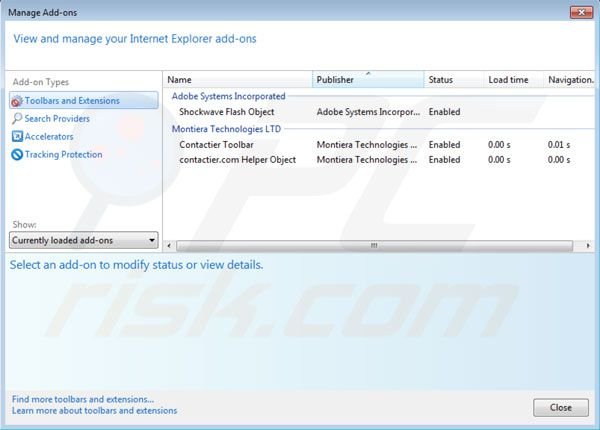Click the Toolbars and Extensions gear icon

point(17,101)
